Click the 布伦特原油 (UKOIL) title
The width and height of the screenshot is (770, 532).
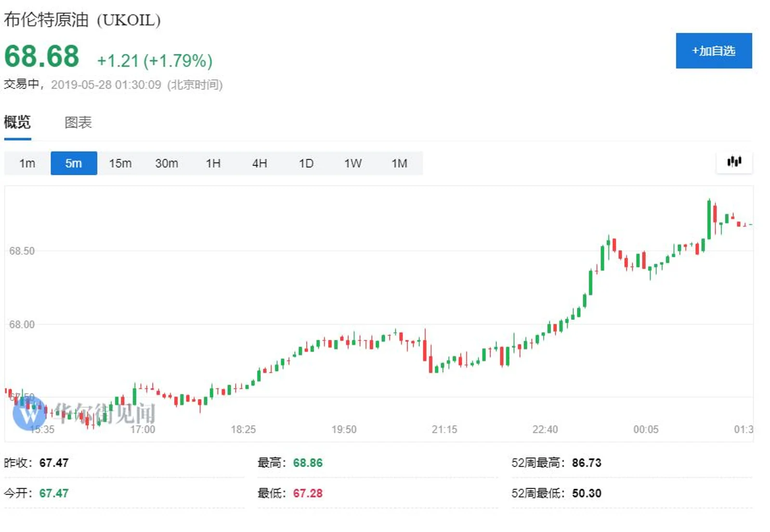point(82,20)
